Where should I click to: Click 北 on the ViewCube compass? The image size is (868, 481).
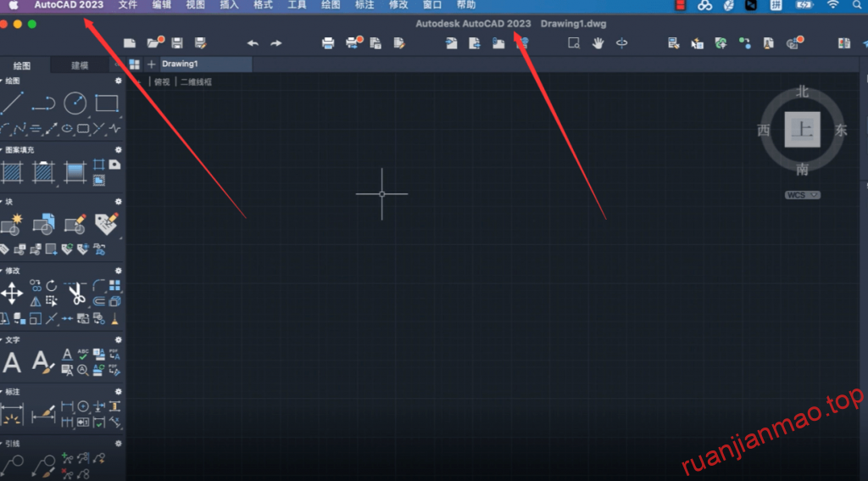point(802,92)
